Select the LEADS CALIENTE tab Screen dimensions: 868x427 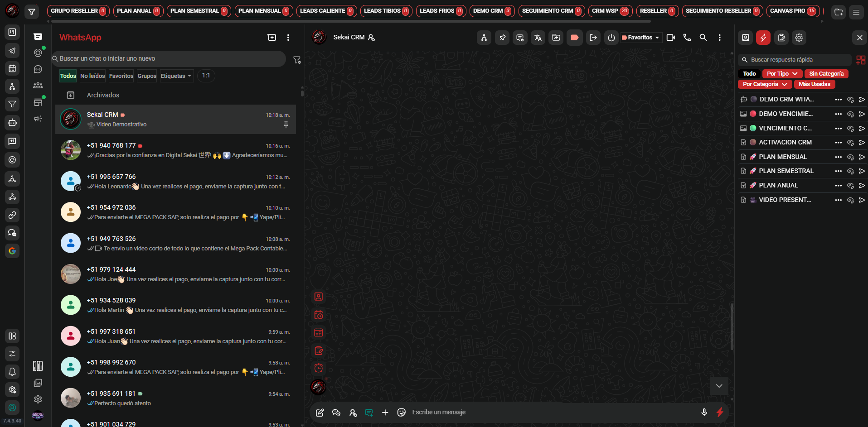coord(326,11)
